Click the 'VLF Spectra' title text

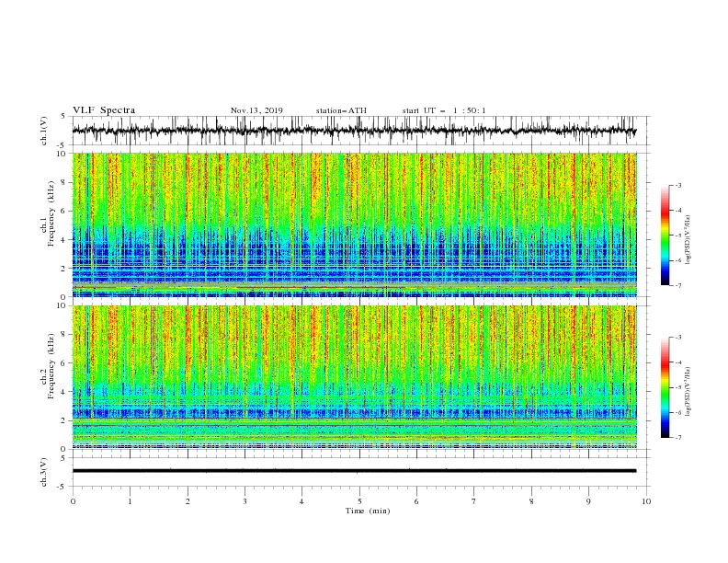click(104, 110)
